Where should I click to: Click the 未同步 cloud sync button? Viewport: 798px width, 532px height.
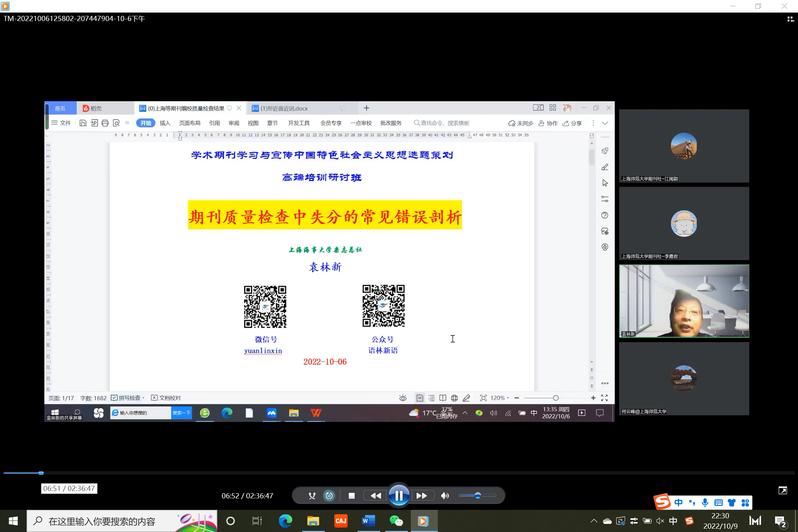click(x=521, y=123)
